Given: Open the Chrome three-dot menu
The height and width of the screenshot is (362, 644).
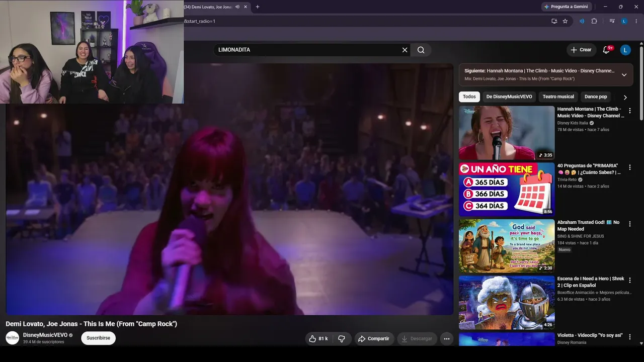Looking at the screenshot, I should tap(636, 21).
